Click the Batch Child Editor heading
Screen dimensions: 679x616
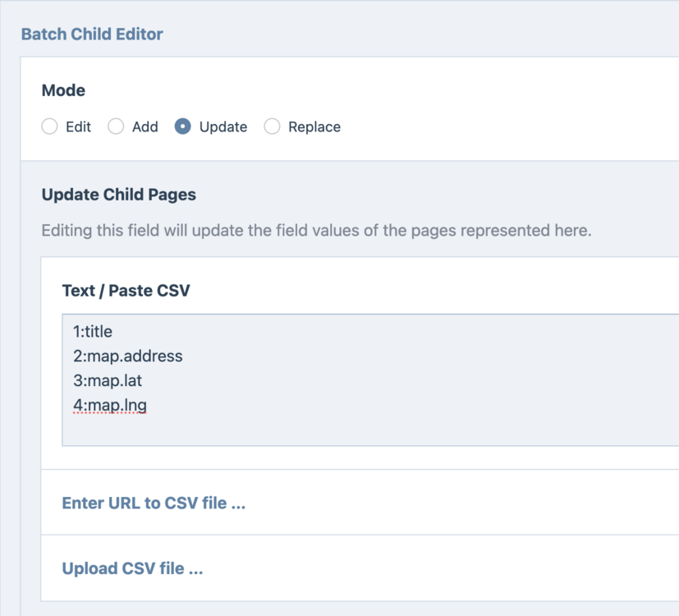pos(92,34)
